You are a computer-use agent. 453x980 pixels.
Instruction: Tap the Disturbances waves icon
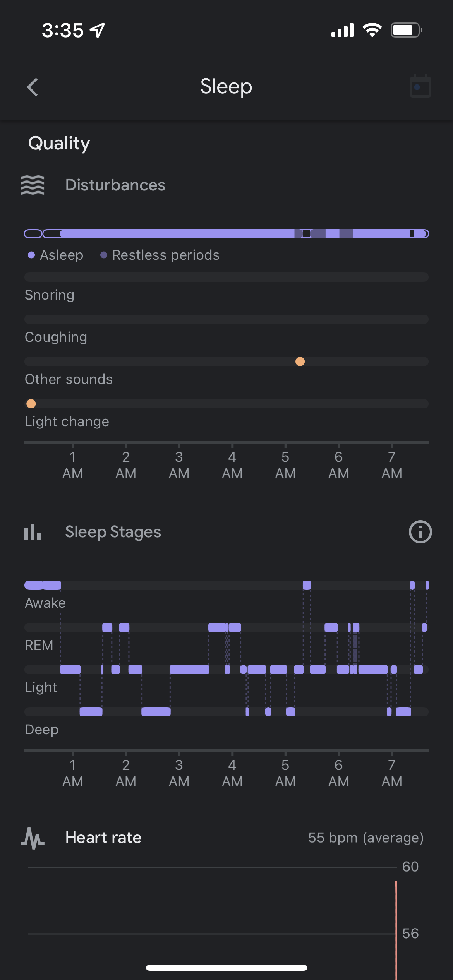(x=33, y=185)
